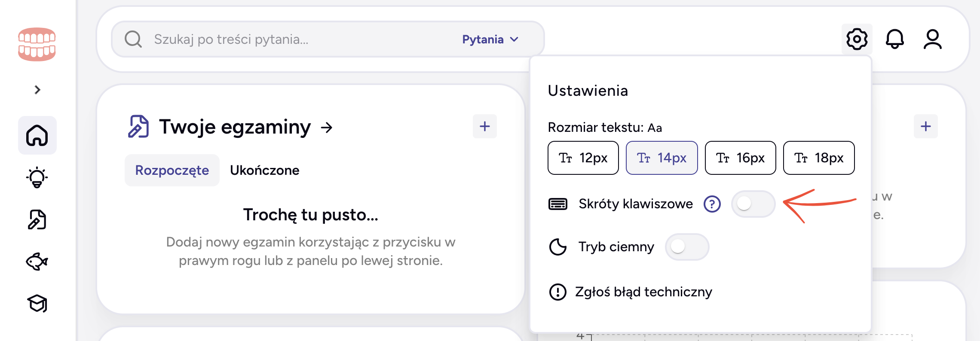Expand the sidebar with chevron arrow
This screenshot has width=980, height=341.
pos(37,90)
